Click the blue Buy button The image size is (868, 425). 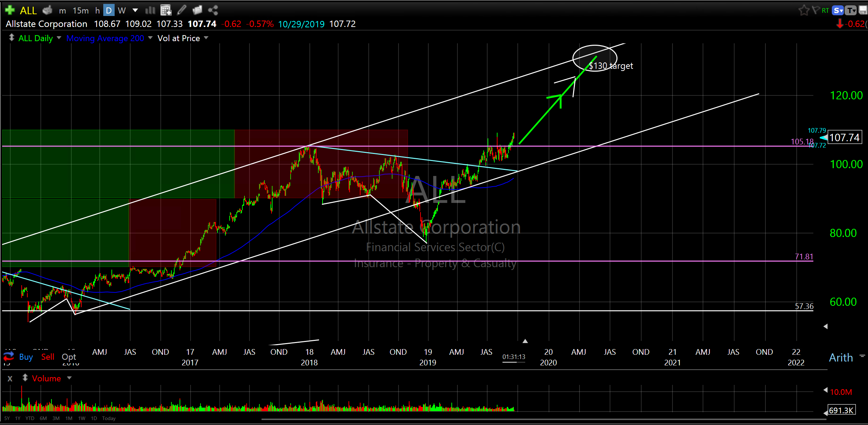[26, 357]
